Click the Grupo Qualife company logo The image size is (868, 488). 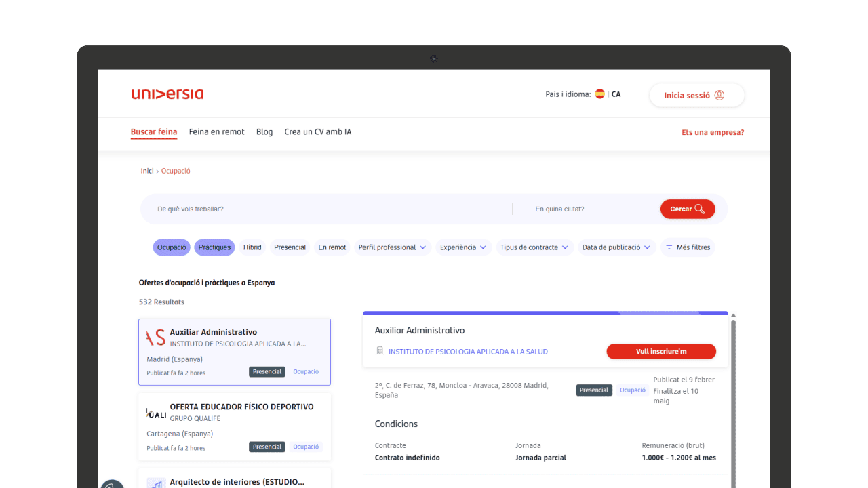[156, 413]
